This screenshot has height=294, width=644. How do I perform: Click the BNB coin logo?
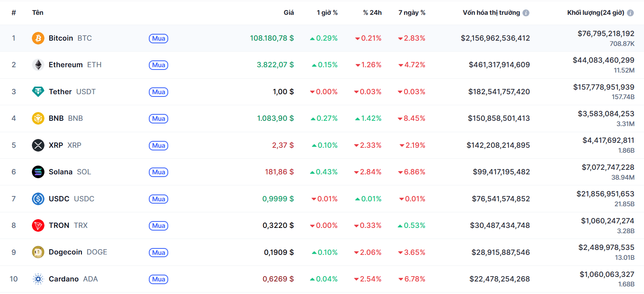[38, 119]
